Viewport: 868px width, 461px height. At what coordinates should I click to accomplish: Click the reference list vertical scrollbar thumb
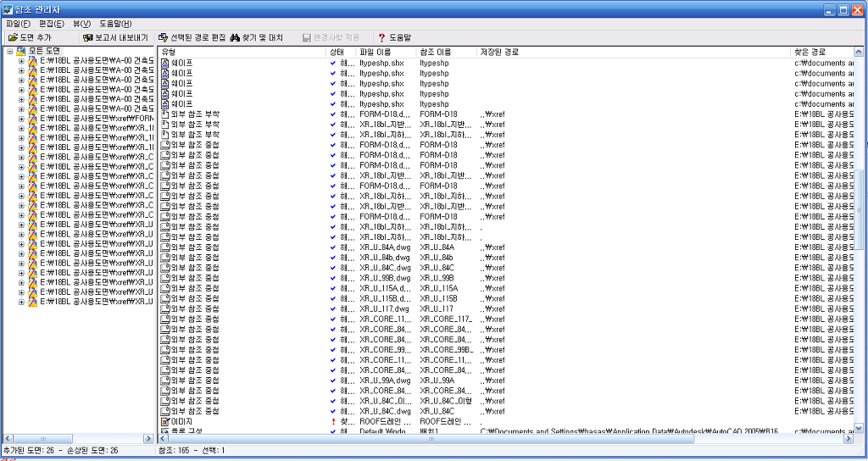click(x=859, y=208)
